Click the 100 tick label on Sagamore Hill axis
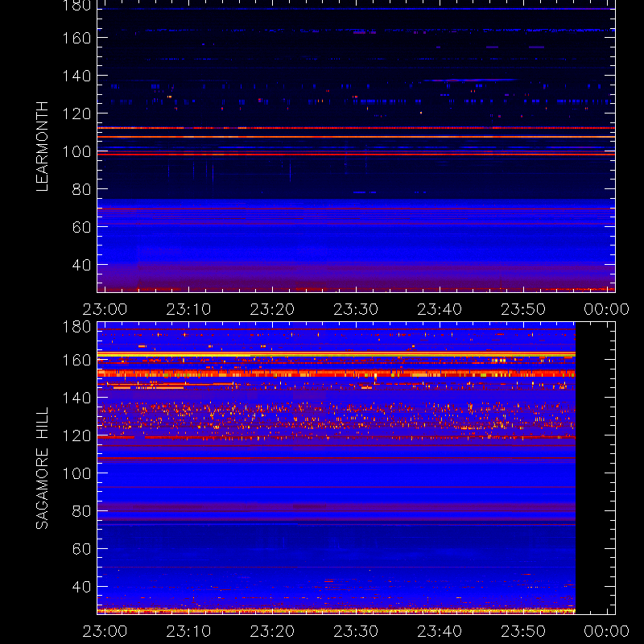Screen dimensions: 644x644 pos(76,473)
